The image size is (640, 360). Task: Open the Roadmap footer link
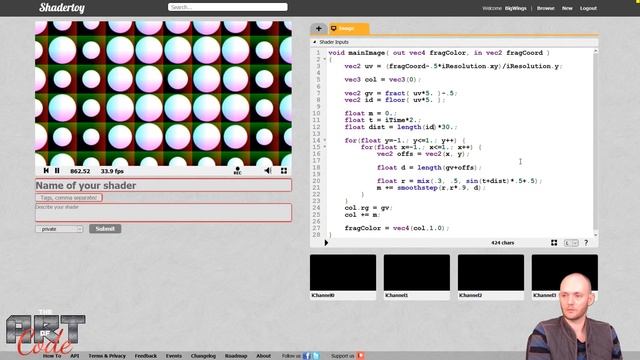[236, 356]
